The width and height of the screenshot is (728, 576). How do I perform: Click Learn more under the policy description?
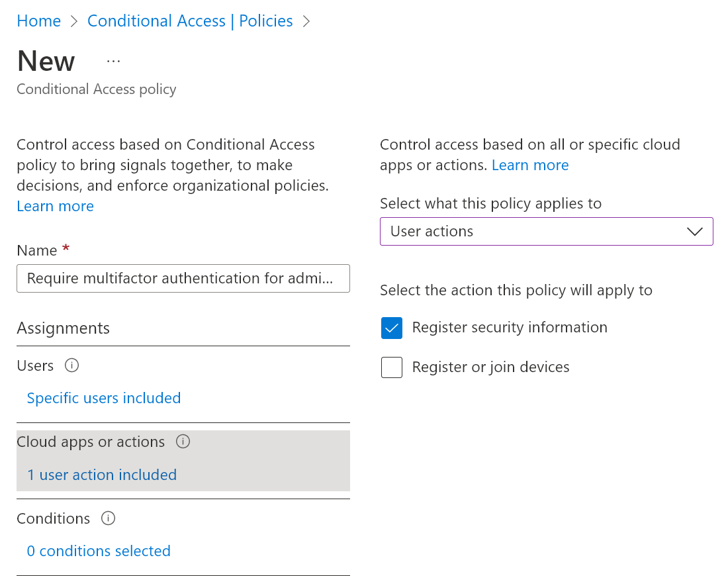click(55, 206)
